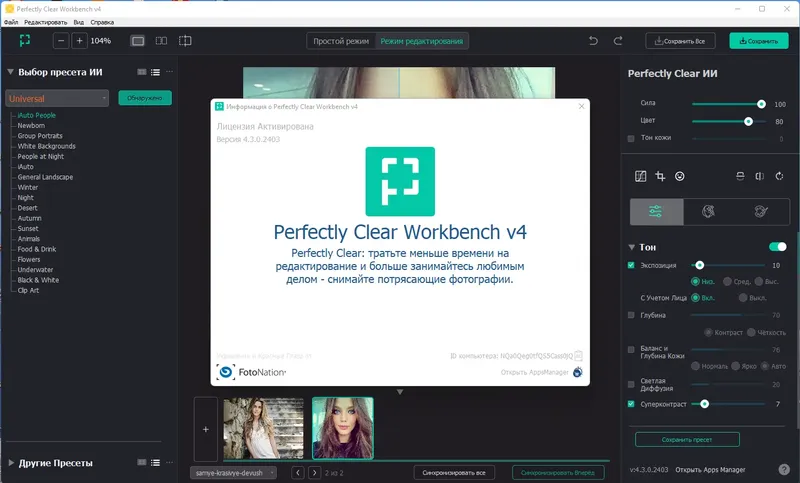This screenshot has width=800, height=483.
Task: Switch to side-by-side compare view icon
Action: [x=161, y=41]
